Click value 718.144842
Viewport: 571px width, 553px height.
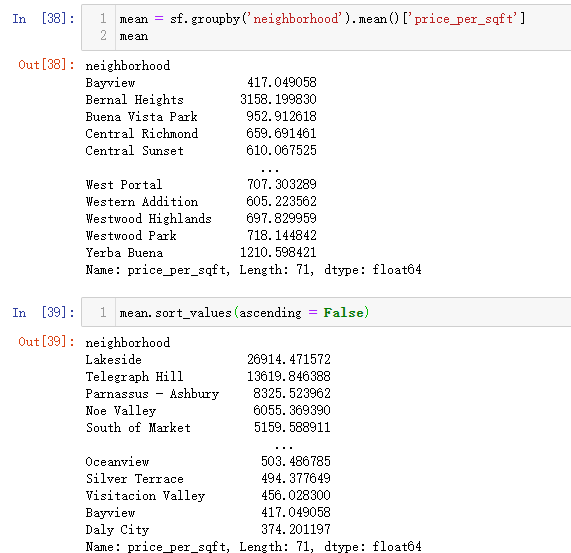click(x=282, y=235)
